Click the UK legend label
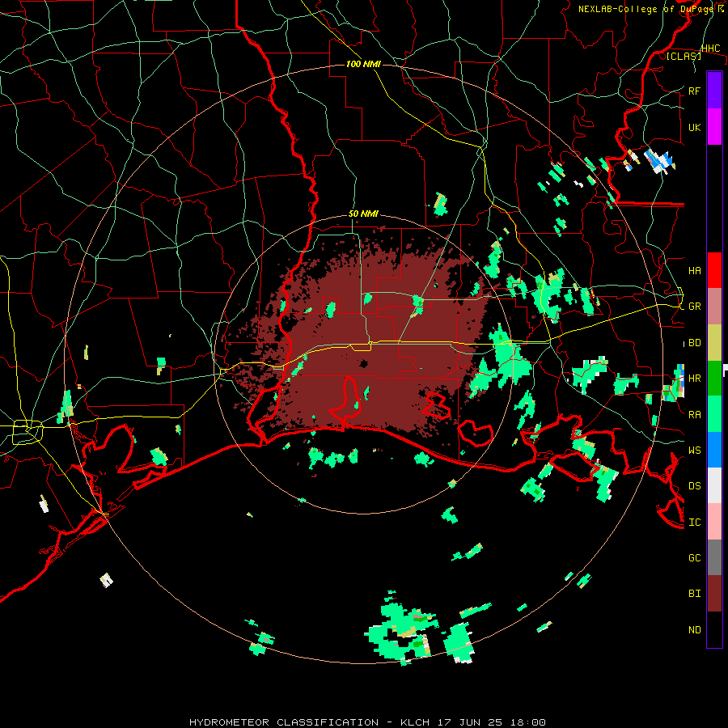This screenshot has height=728, width=728. coord(694,127)
